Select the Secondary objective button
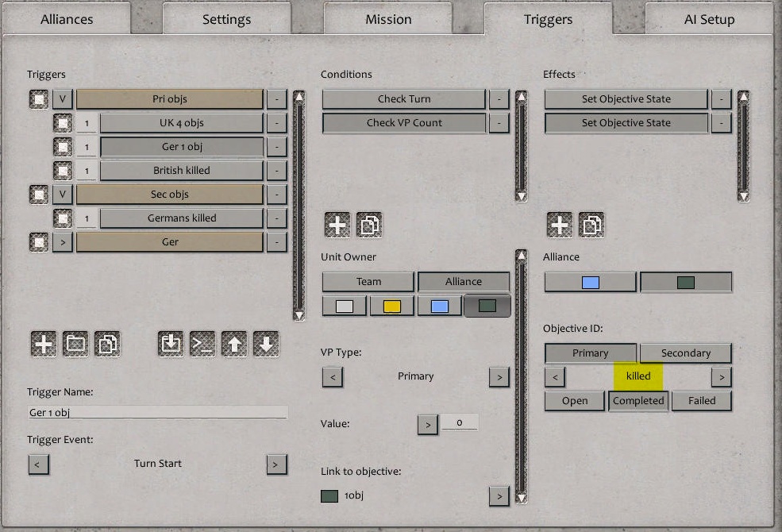782x532 pixels. (x=685, y=353)
